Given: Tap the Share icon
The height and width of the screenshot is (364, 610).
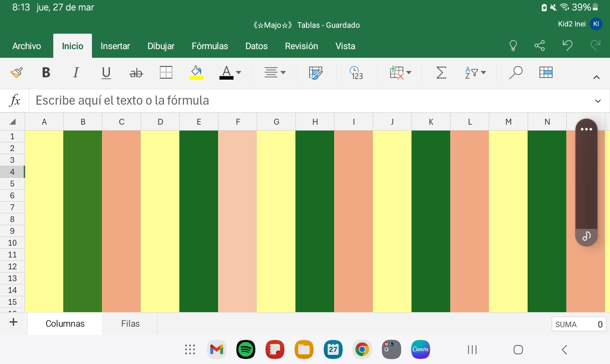Looking at the screenshot, I should click(x=539, y=46).
